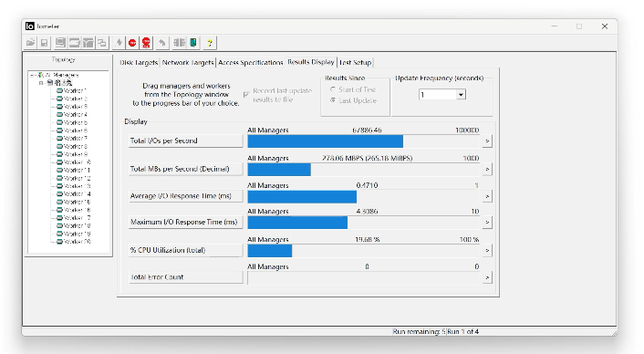644x354 pixels.
Task: Reset workers with the back arrow icon
Action: pos(162,43)
